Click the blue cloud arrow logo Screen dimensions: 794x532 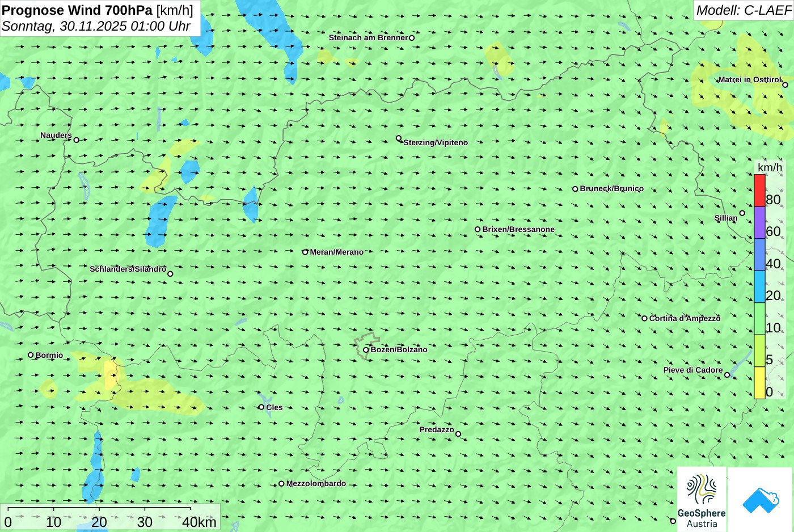[761, 499]
